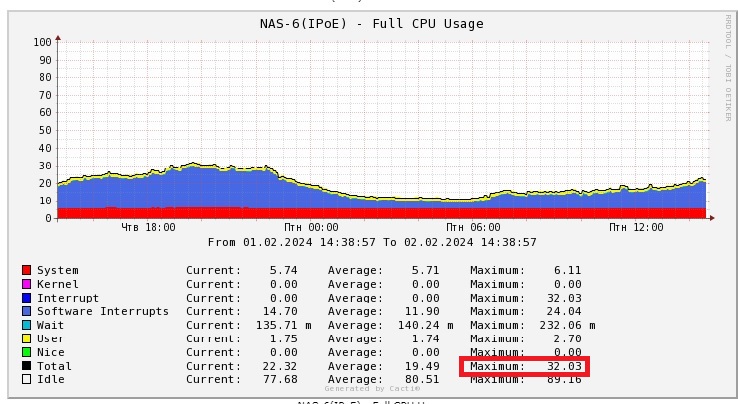This screenshot has width=738, height=404.
Task: Click the Птн 12:00 time axis label
Action: coord(636,227)
